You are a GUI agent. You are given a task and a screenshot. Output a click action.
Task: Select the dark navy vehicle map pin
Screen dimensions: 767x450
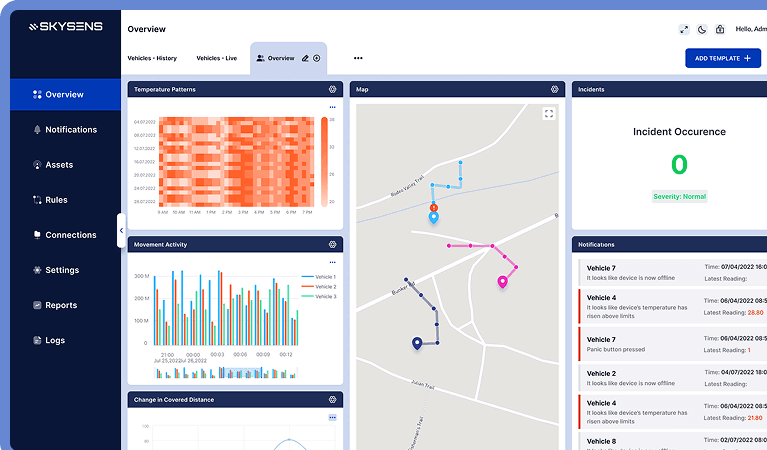tap(417, 343)
